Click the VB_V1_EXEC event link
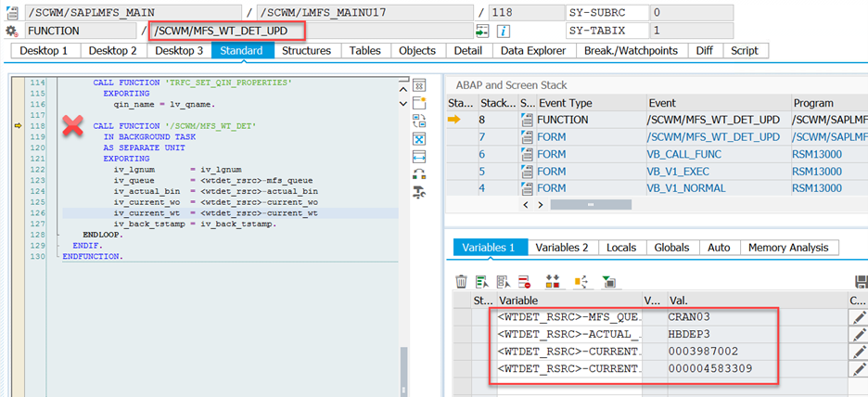Screen dimensions: 868x397 678,171
